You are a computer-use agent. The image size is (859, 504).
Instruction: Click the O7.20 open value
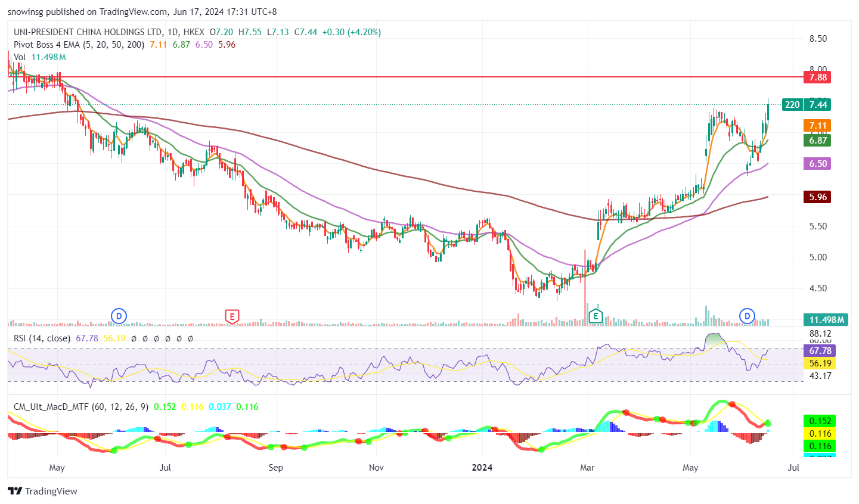[221, 32]
